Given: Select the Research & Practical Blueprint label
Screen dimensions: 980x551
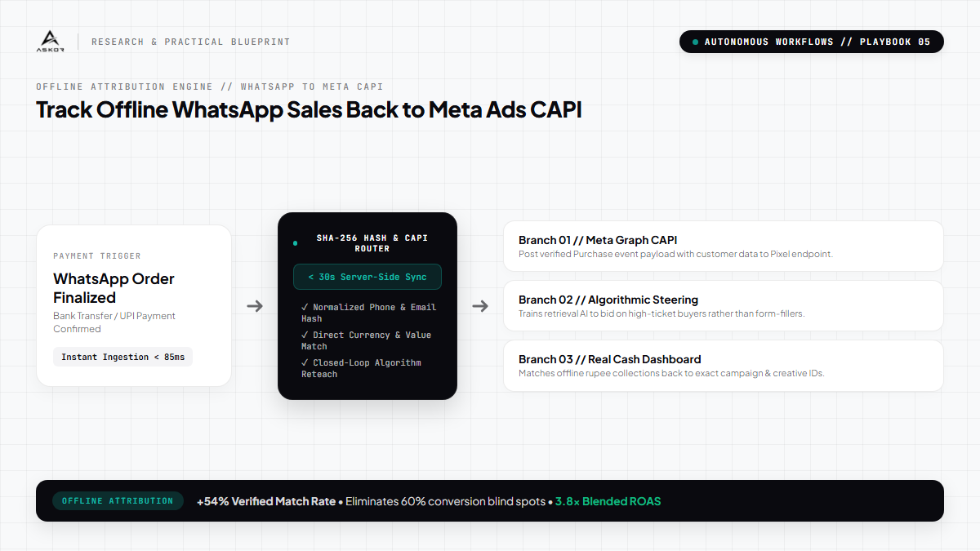Looking at the screenshot, I should 190,42.
